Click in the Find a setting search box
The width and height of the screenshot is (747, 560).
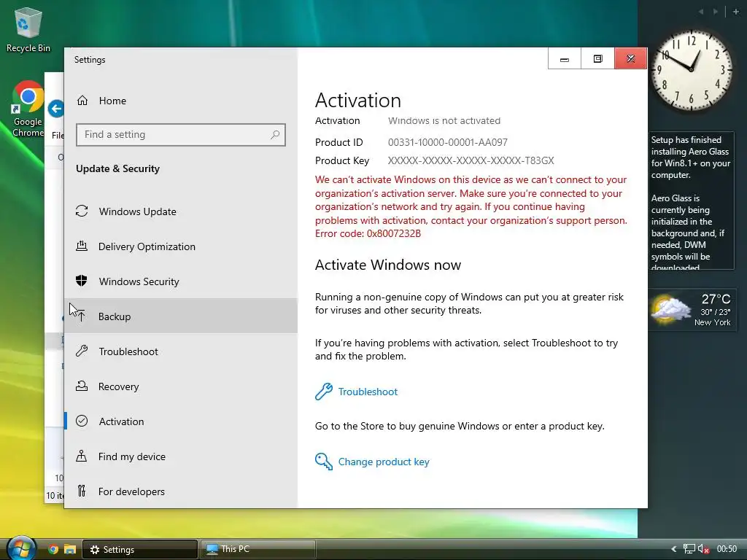point(181,135)
